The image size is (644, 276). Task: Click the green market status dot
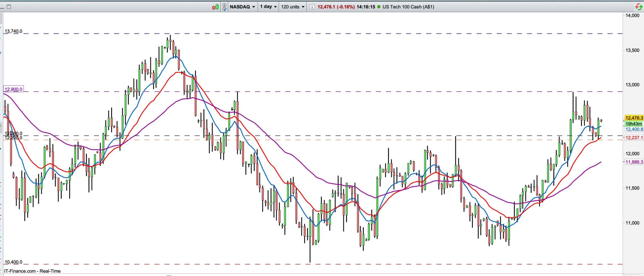(x=379, y=7)
